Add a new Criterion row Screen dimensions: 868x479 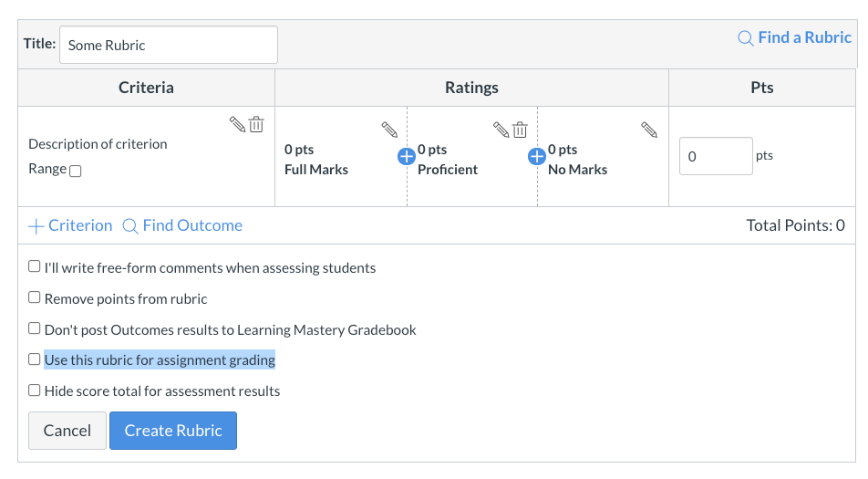pos(70,225)
